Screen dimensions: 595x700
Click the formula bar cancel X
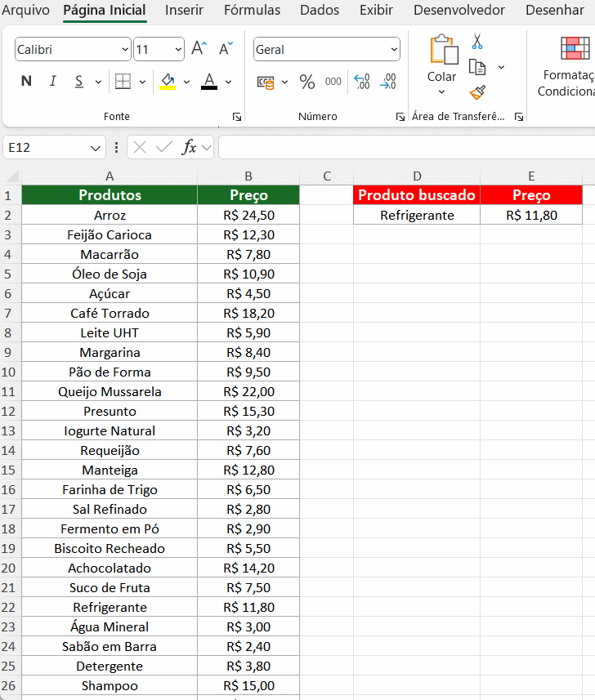tap(140, 147)
